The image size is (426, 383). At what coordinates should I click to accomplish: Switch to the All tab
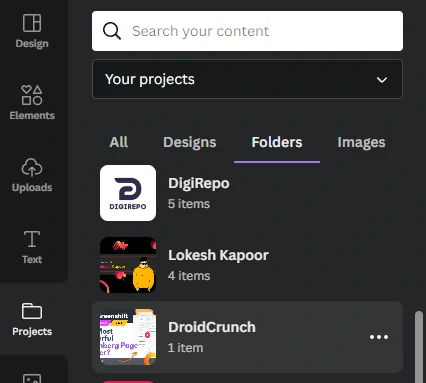tap(119, 142)
